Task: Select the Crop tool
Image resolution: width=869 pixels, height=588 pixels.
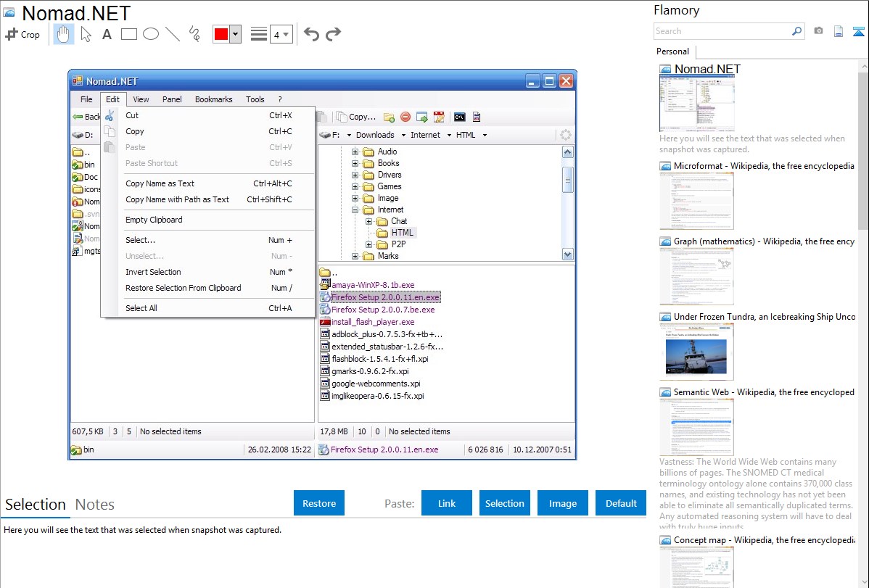Action: click(x=22, y=34)
